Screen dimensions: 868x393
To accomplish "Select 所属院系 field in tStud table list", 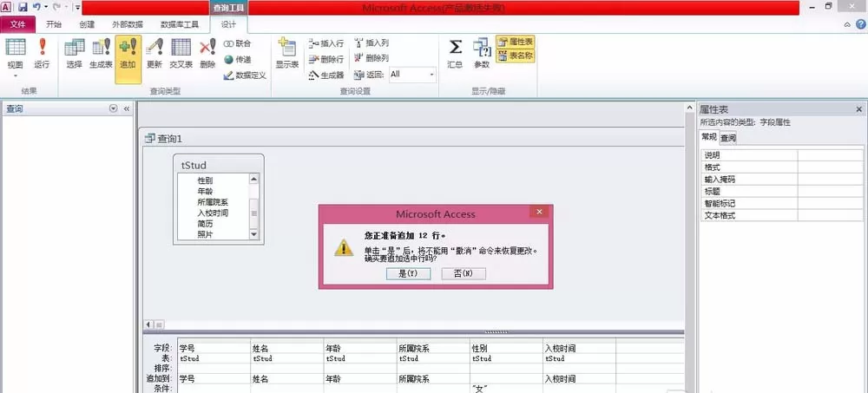I will coord(213,202).
